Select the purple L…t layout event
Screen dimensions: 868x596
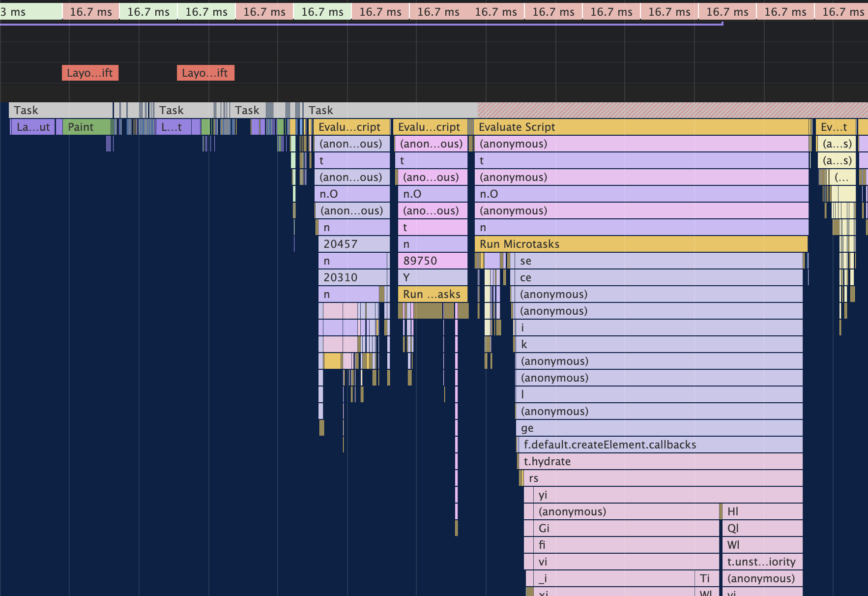[174, 127]
